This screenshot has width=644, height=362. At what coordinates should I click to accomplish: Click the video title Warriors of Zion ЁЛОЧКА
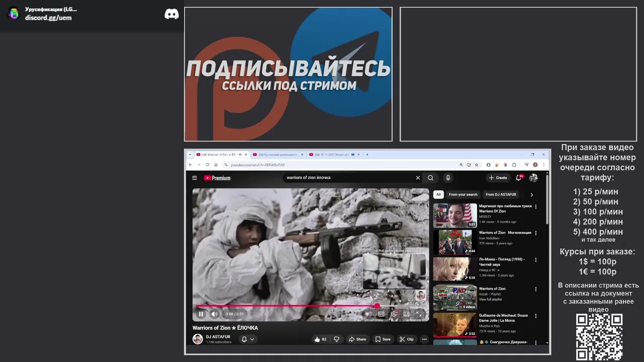[x=225, y=328]
